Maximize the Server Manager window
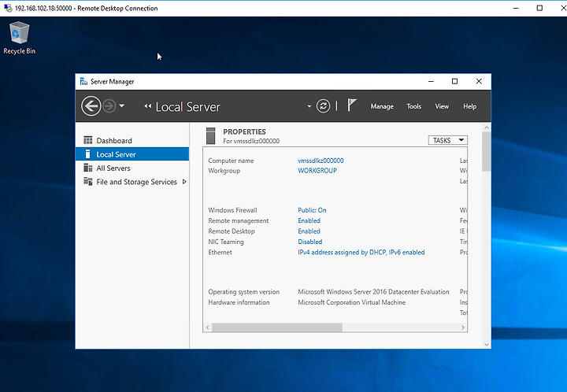 [454, 81]
